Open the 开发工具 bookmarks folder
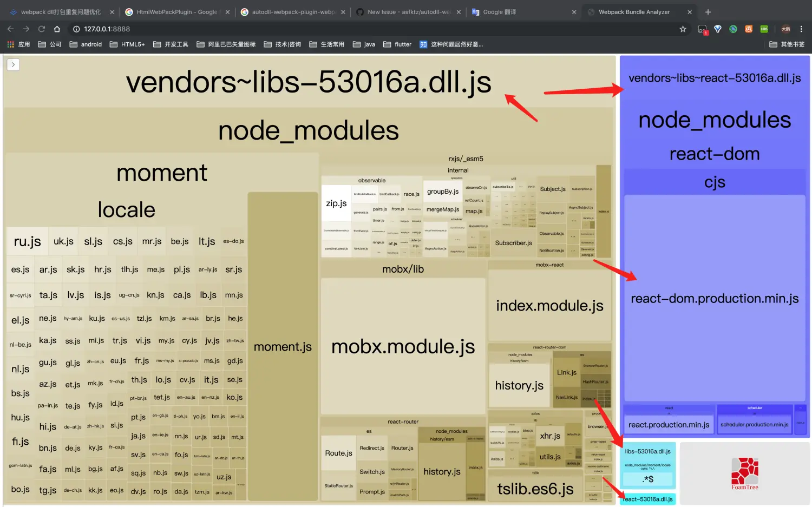The width and height of the screenshot is (812, 507). pos(171,44)
